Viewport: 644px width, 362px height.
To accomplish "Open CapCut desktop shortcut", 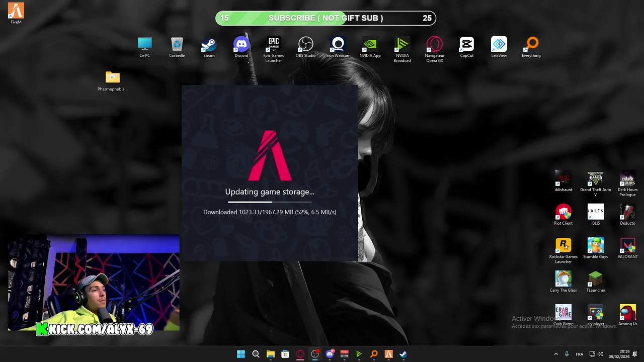I will coord(466,47).
